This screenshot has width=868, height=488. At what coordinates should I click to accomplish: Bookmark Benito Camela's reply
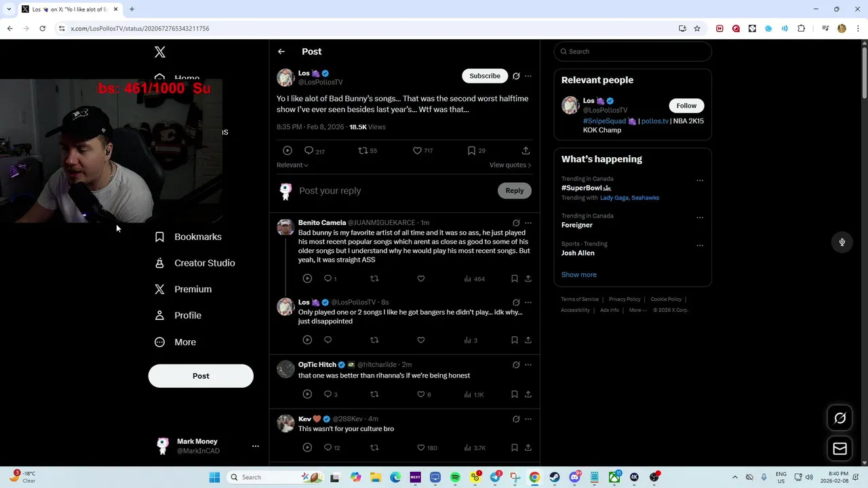pyautogui.click(x=515, y=279)
